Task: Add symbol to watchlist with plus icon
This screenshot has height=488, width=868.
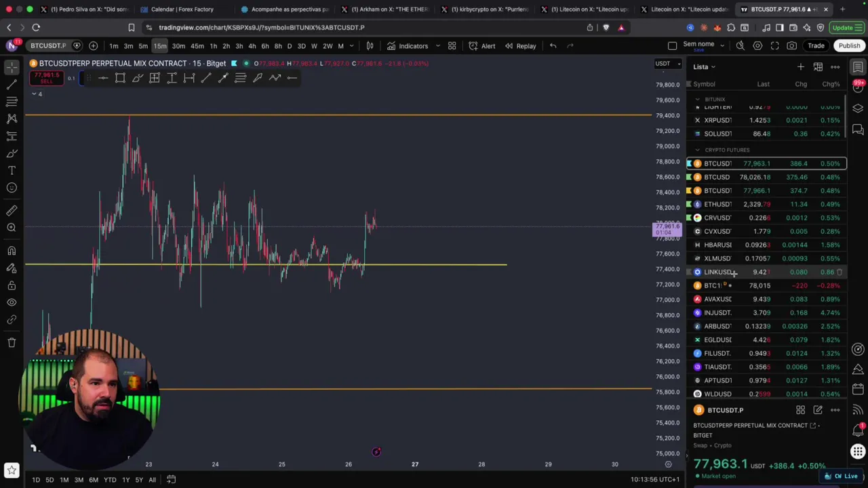Action: (801, 66)
